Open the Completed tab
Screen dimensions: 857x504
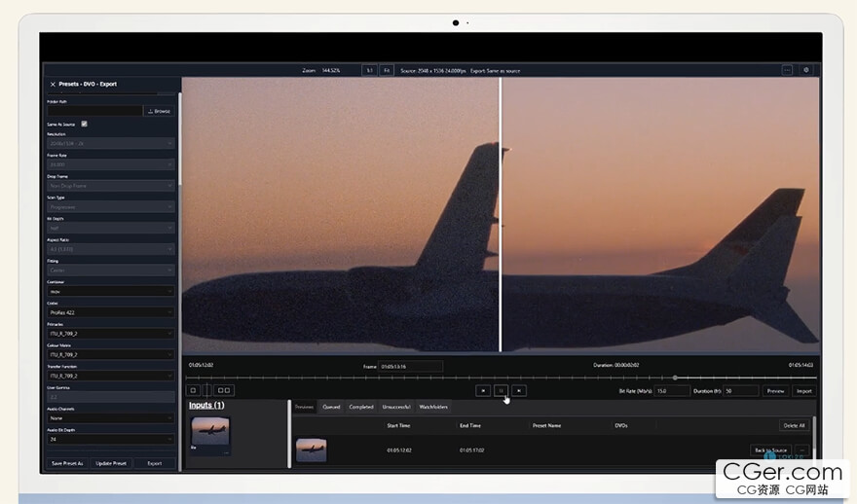click(x=361, y=407)
